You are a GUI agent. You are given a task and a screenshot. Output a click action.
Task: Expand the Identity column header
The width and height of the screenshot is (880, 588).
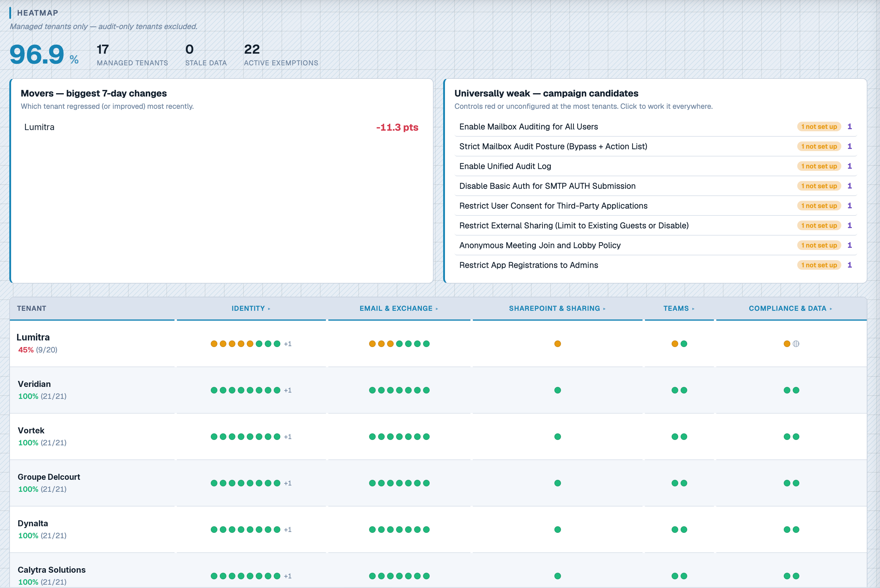[251, 308]
